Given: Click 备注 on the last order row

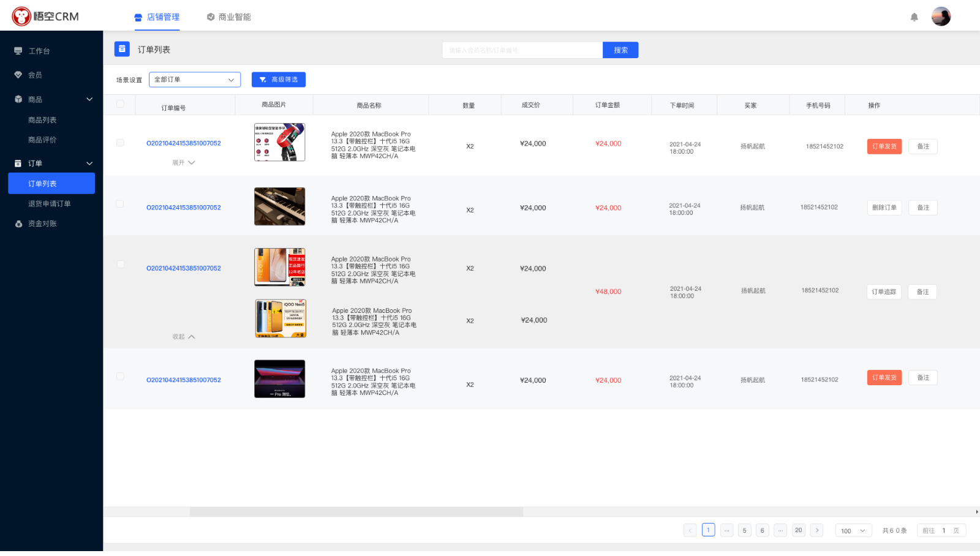Looking at the screenshot, I should click(923, 378).
